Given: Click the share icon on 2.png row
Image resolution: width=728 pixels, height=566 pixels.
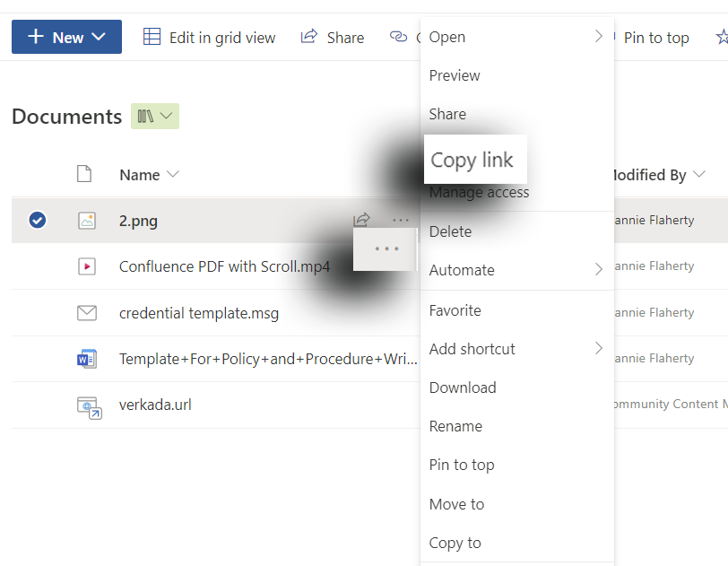Looking at the screenshot, I should [x=361, y=220].
